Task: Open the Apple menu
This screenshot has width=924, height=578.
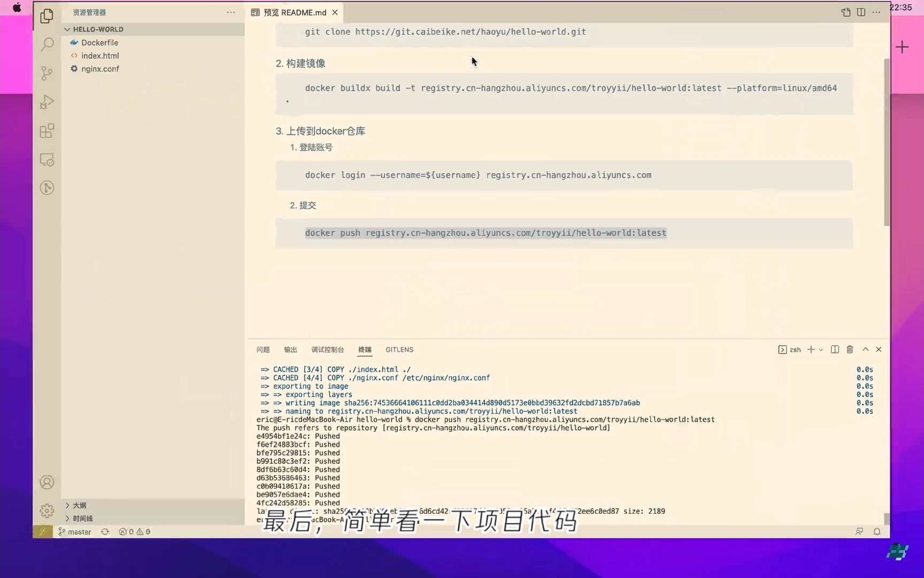Action: [x=17, y=7]
